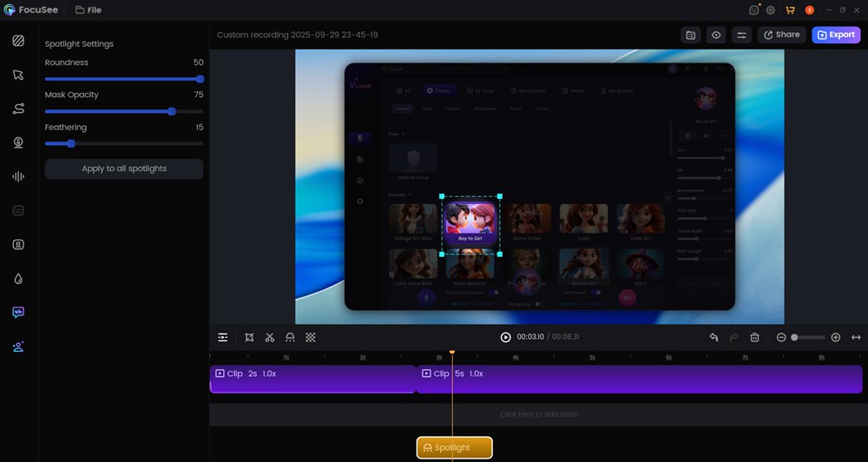The image size is (868, 462).
Task: Select the Spotlight clip on the timeline
Action: [454, 447]
